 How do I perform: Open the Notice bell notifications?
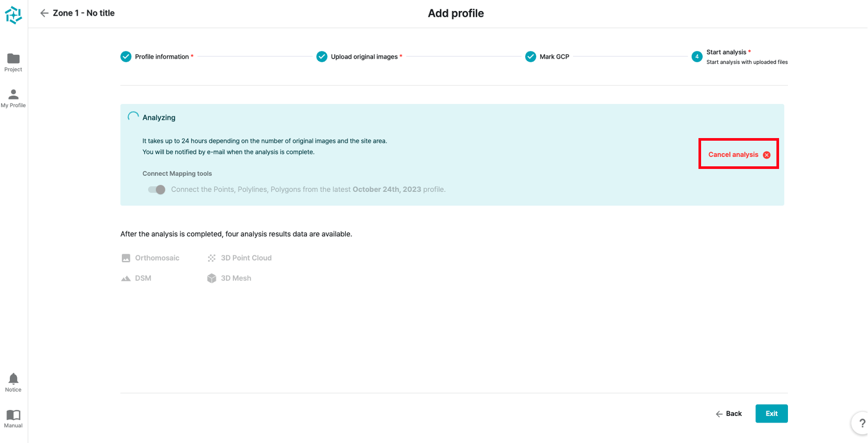[14, 382]
